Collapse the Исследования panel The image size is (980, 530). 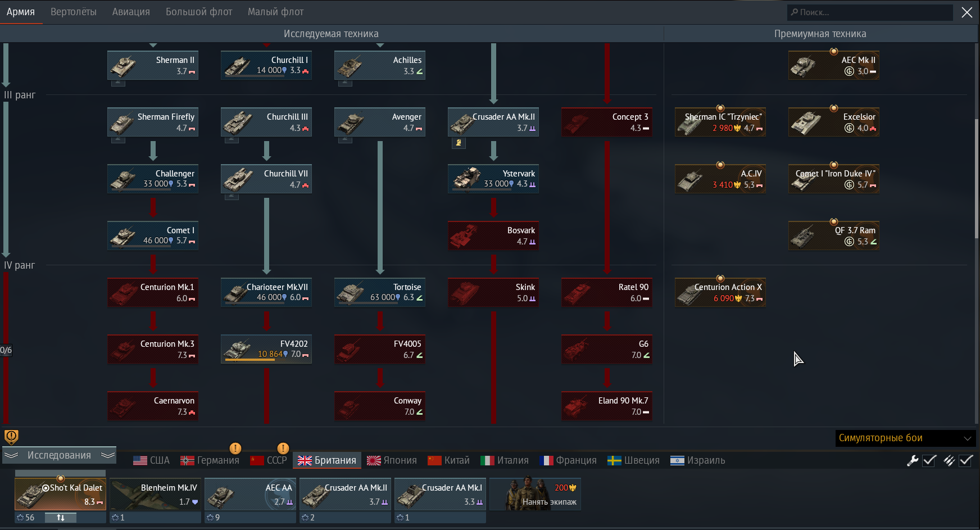click(x=59, y=455)
